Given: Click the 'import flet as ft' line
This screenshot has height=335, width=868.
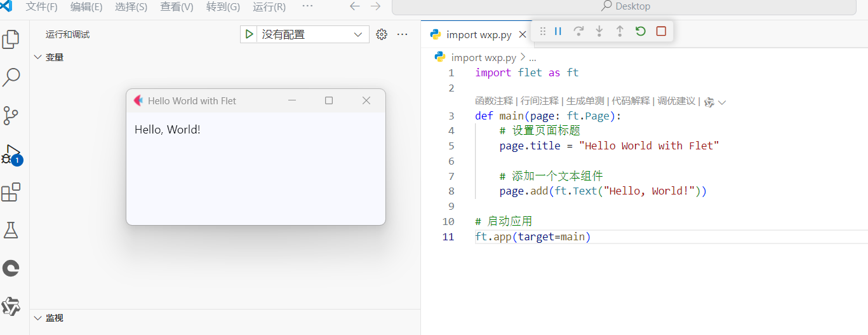Looking at the screenshot, I should point(527,72).
